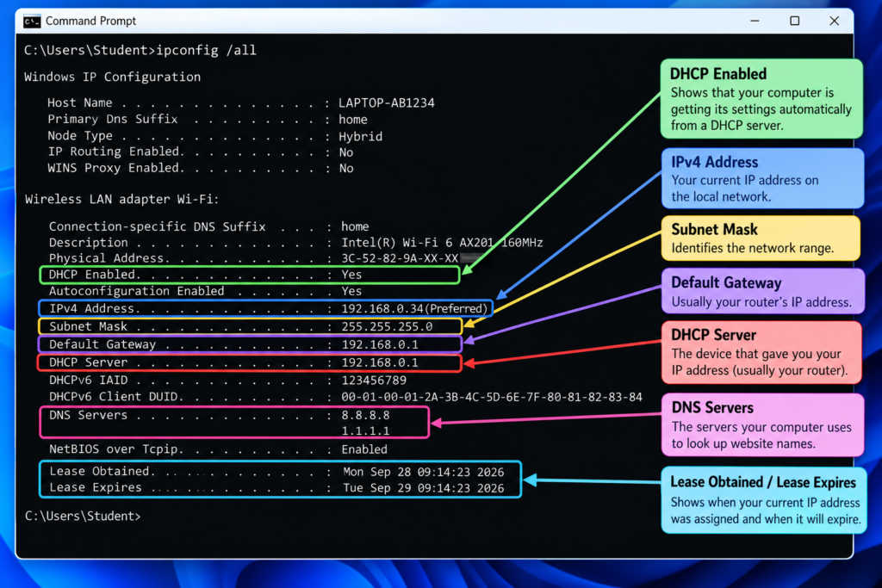Click the Description value Intel(R) Wi-Fi 6 AX201

[442, 242]
